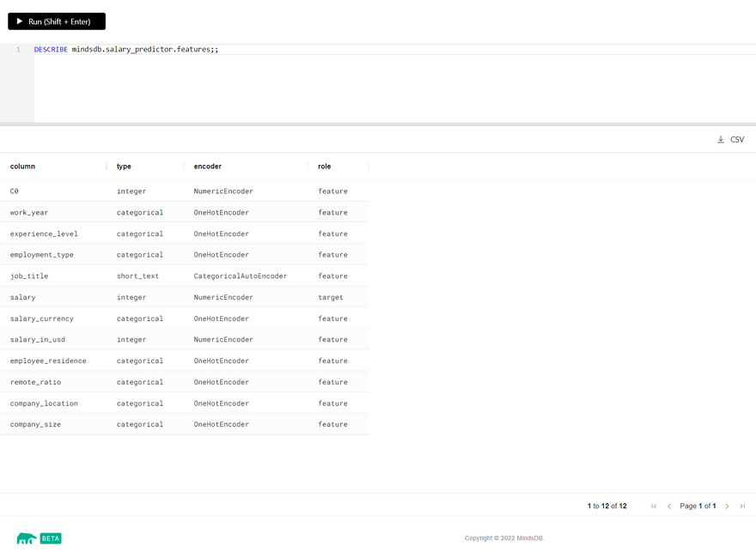The height and width of the screenshot is (558, 756).
Task: Click the MindsDB bear logo
Action: [x=27, y=538]
